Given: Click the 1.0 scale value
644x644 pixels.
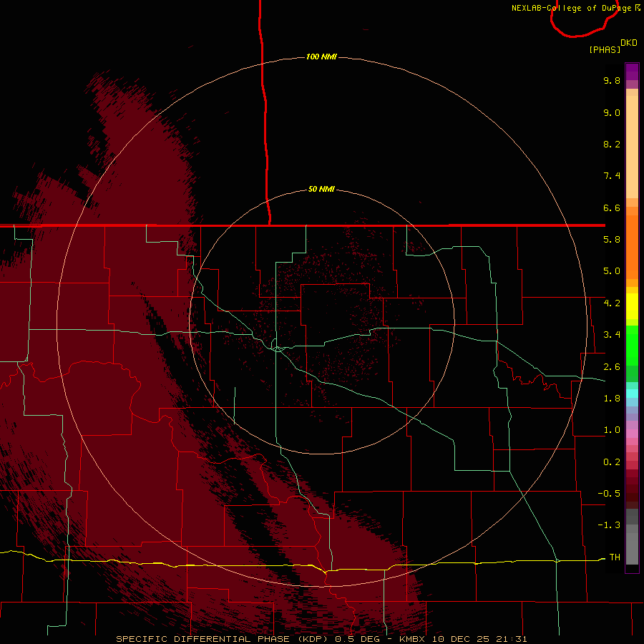Looking at the screenshot, I should pyautogui.click(x=612, y=430).
